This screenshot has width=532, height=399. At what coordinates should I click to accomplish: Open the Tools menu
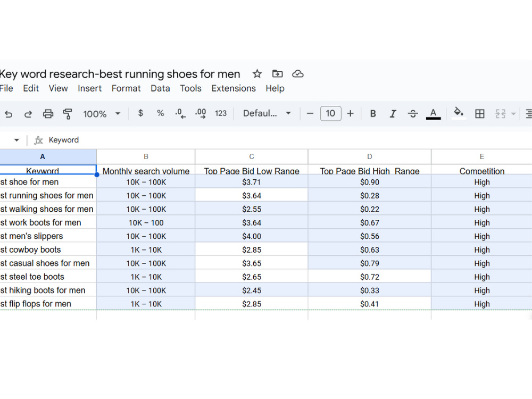(190, 88)
